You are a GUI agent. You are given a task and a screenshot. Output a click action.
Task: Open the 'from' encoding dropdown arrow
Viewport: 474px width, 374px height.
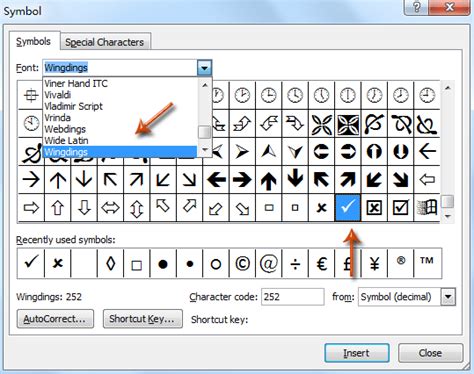tap(448, 297)
